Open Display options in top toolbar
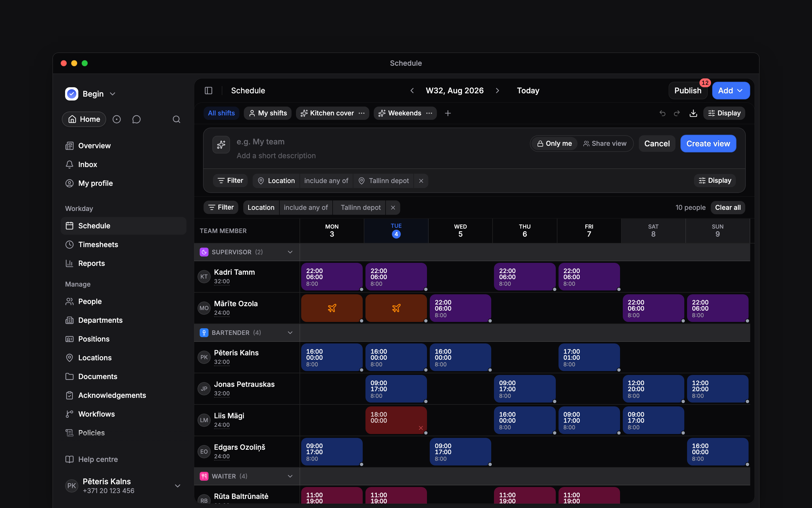Screen dimensions: 812x508 724,113
